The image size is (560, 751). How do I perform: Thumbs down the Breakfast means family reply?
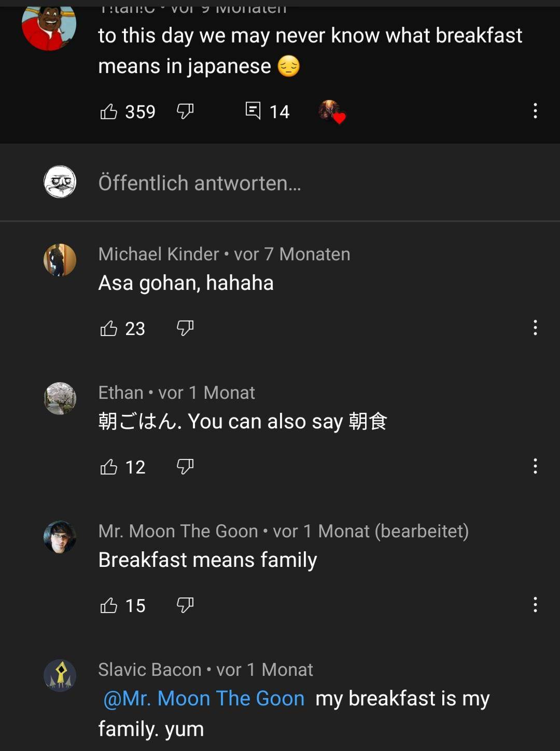[185, 605]
